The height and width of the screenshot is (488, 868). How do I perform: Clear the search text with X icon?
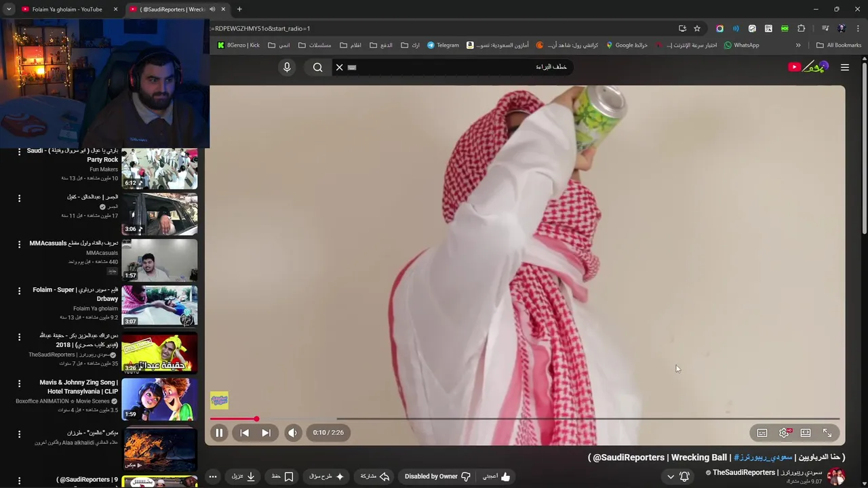coord(339,67)
